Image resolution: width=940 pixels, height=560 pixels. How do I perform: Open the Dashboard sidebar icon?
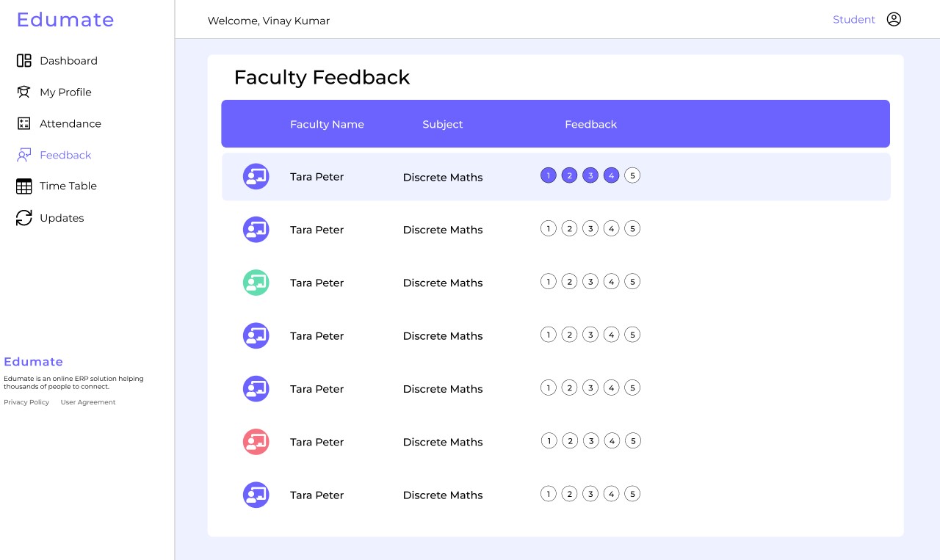tap(24, 61)
